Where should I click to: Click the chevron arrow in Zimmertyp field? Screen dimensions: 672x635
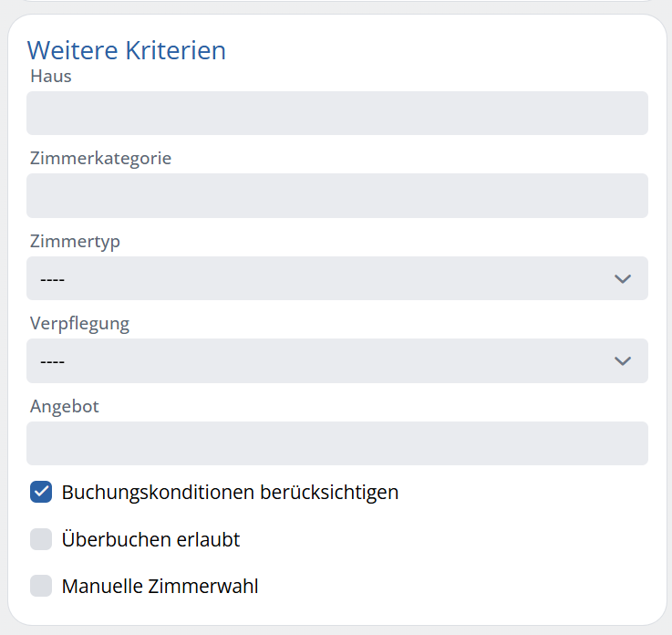(x=622, y=279)
